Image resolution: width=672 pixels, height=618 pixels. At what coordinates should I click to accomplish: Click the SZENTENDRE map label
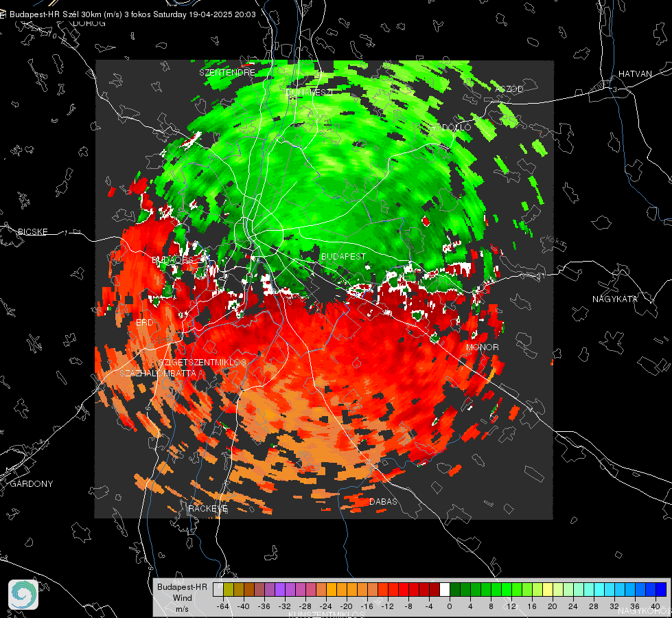[x=227, y=73]
